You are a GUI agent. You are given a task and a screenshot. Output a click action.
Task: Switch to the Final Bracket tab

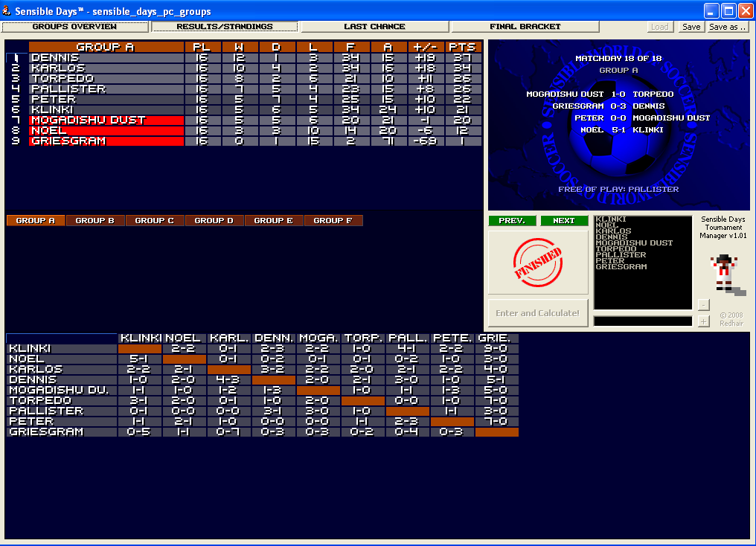coord(525,27)
